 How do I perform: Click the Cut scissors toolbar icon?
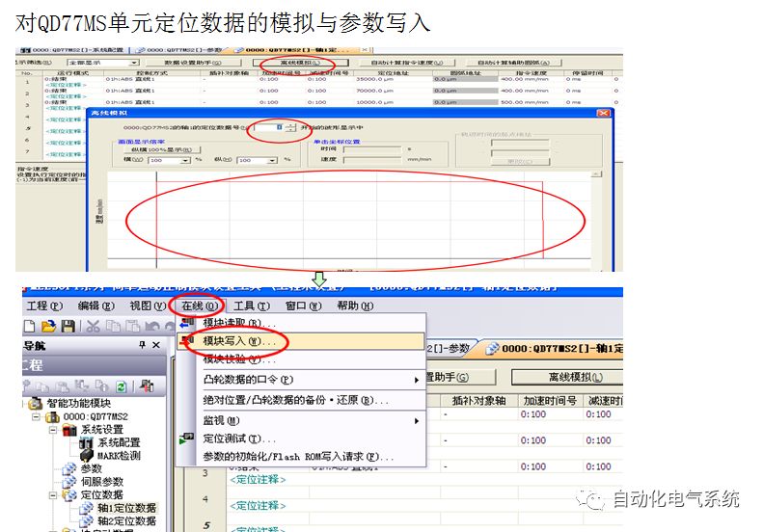[x=94, y=327]
